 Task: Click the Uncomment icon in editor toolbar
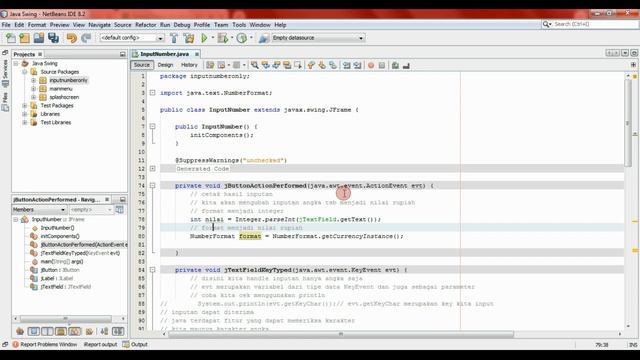pyautogui.click(x=406, y=65)
